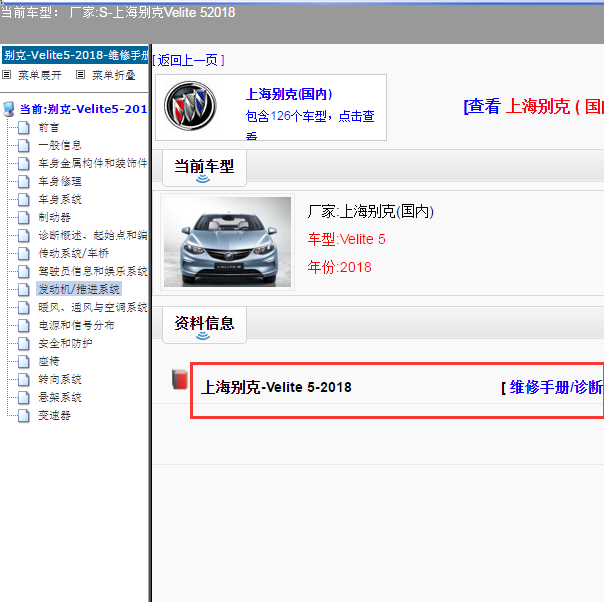This screenshot has height=602, width=604.
Task: Select 车身金属构件和装饰件 in the tree
Action: point(92,164)
